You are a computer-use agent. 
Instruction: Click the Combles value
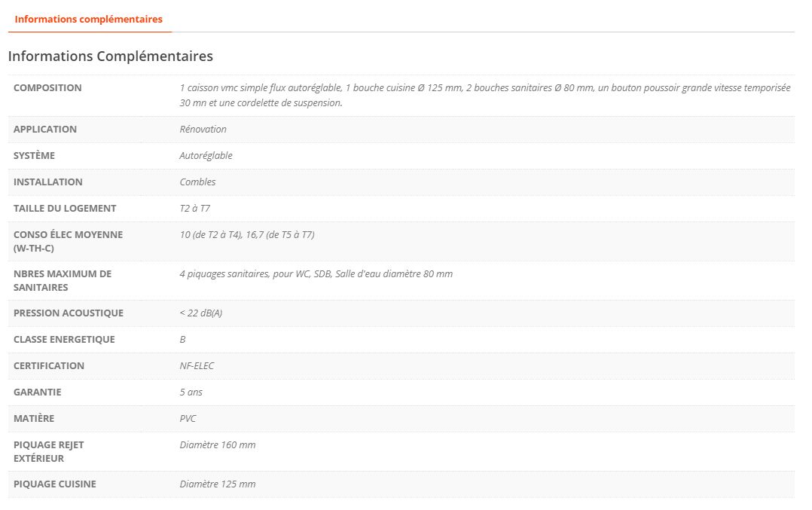pyautogui.click(x=197, y=182)
